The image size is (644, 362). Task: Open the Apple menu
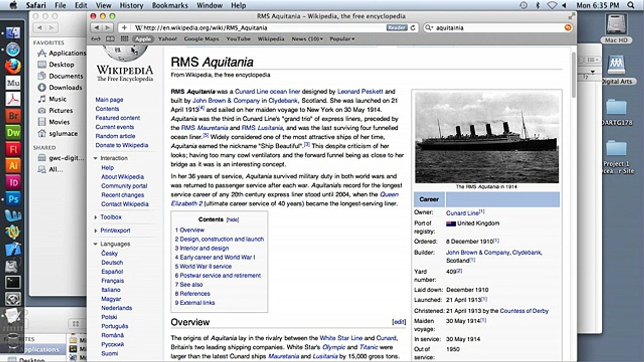(13, 6)
